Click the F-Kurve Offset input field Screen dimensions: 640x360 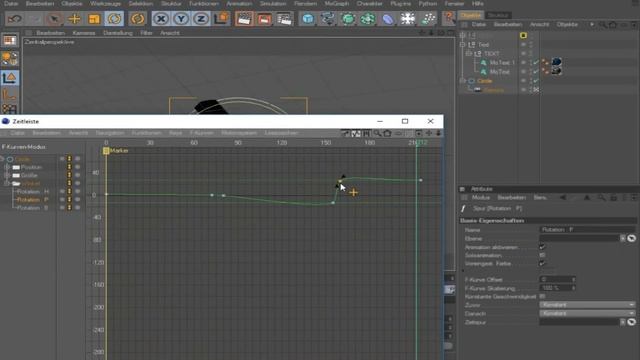[x=555, y=280]
